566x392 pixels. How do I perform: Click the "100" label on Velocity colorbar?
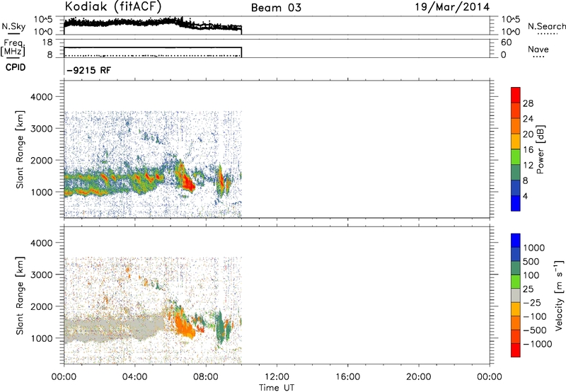531,275
